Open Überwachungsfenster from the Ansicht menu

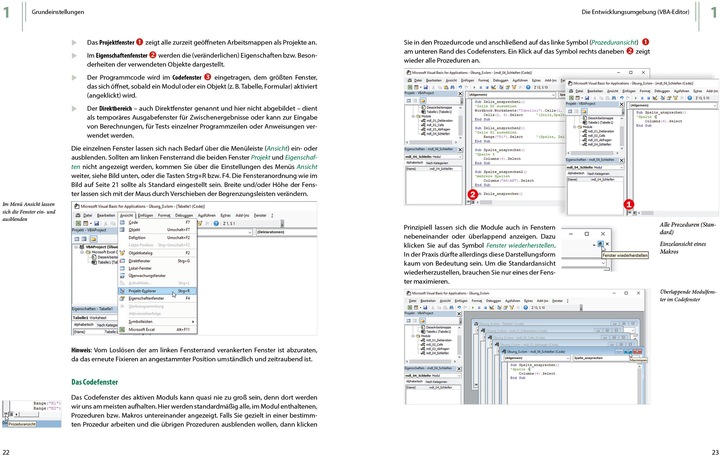(158, 276)
